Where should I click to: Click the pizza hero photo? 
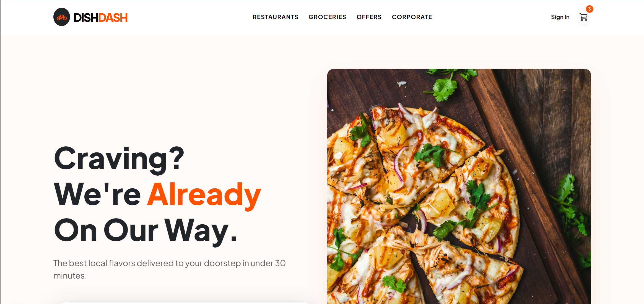point(459,186)
